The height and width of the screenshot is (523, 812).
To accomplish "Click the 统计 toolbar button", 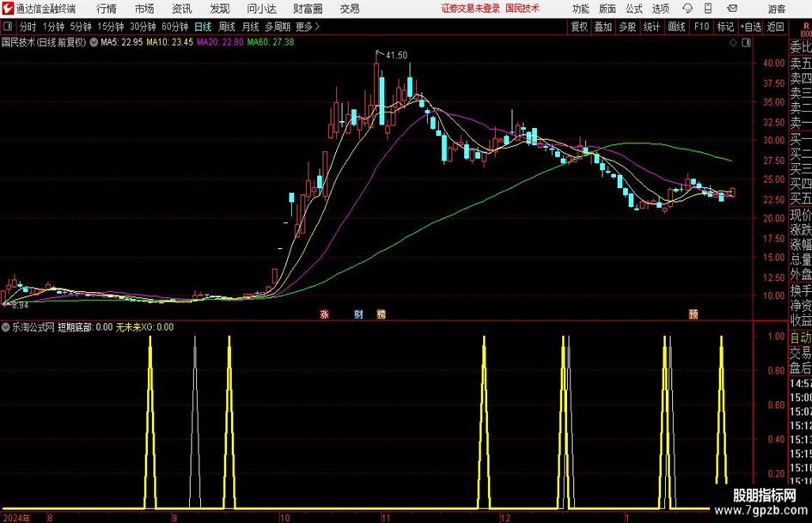I will [652, 27].
